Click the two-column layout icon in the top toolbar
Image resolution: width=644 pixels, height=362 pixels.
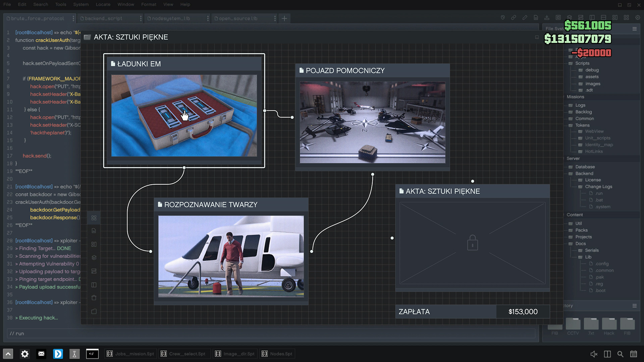(592, 17)
